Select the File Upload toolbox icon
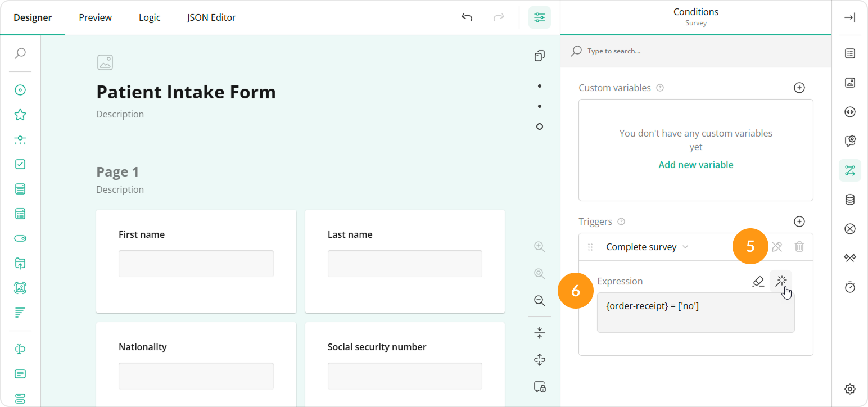The image size is (868, 407). click(20, 263)
